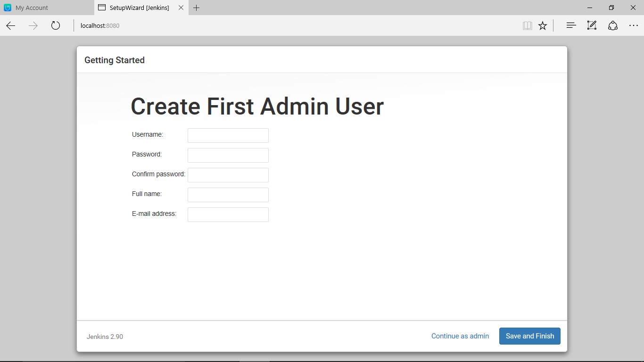Open Reading view in the browser toolbar
Image resolution: width=644 pixels, height=362 pixels.
click(x=527, y=25)
